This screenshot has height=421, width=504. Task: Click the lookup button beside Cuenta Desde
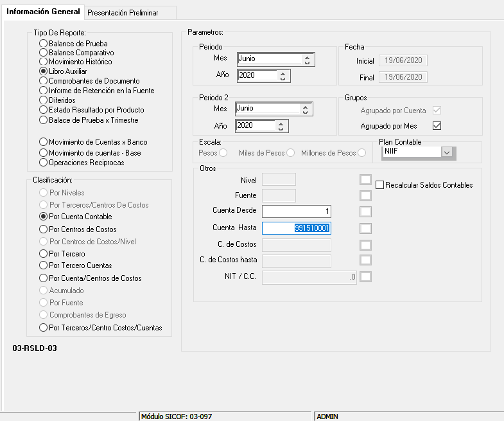pyautogui.click(x=365, y=211)
